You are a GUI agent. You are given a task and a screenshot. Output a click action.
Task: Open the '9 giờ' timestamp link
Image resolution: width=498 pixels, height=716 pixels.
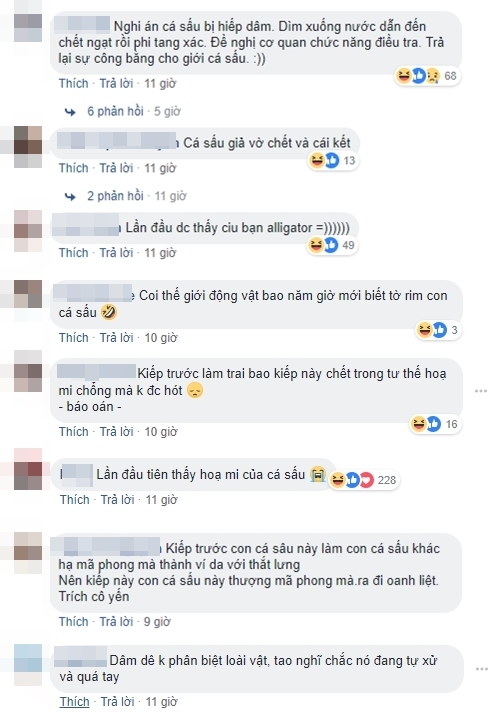[x=157, y=621]
